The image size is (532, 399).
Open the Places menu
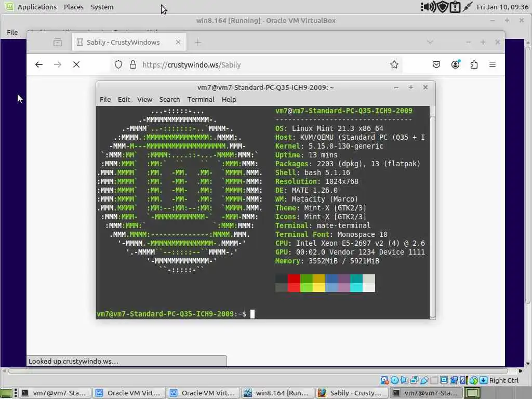(x=74, y=7)
